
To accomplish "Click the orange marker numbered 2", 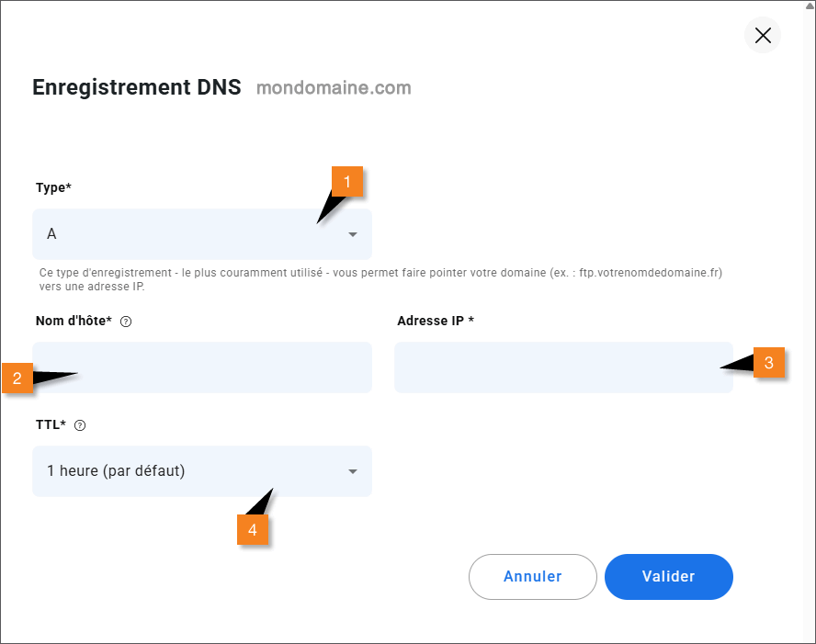I will (x=17, y=378).
